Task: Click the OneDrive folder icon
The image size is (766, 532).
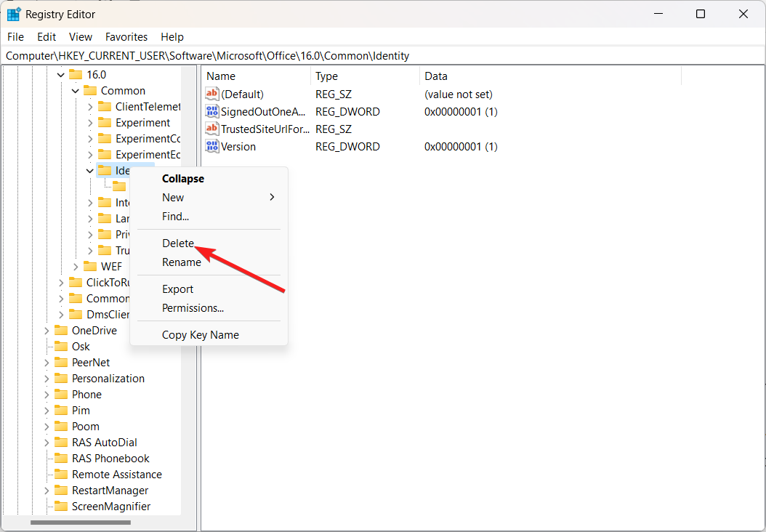Action: [61, 331]
